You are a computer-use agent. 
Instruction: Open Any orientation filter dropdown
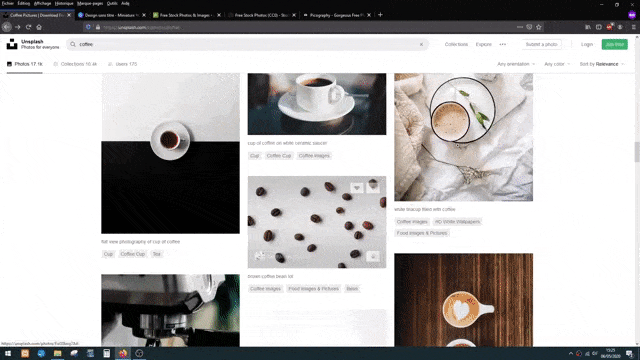[516, 64]
